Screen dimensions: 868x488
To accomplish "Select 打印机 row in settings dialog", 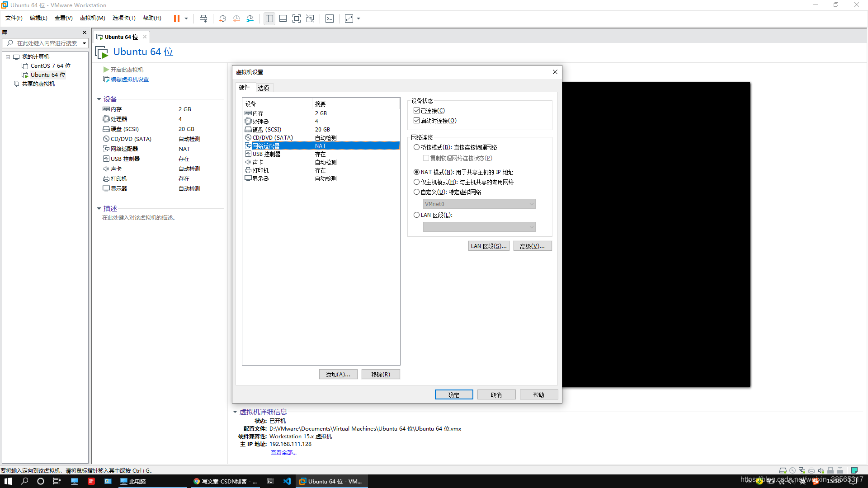I will click(x=321, y=170).
